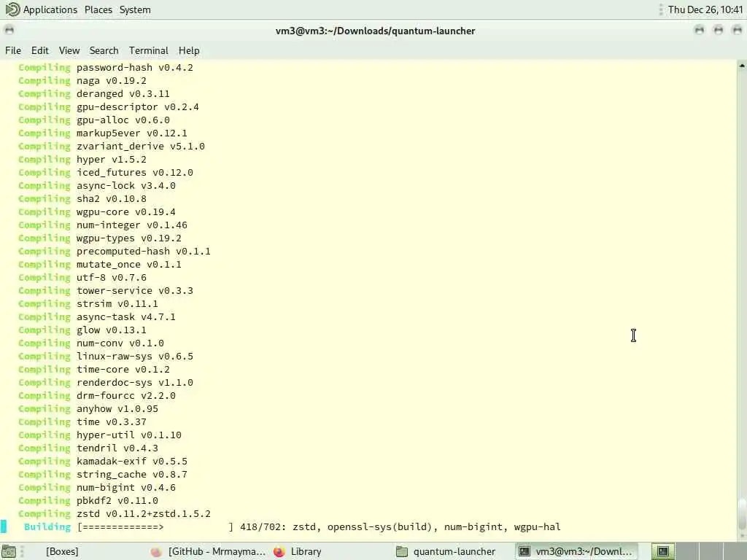
Task: Click the line 'linux-raw-sys v0.6.5'
Action: 135,356
